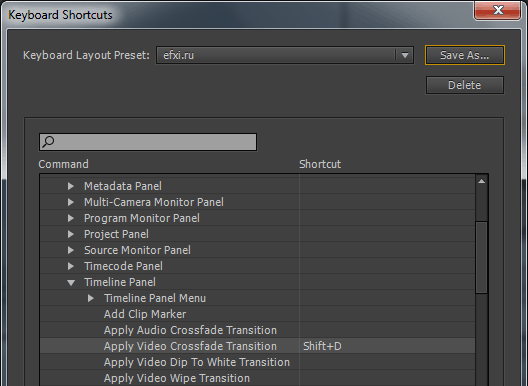The image size is (528, 386).
Task: Click the Shortcut column header
Action: tap(320, 164)
